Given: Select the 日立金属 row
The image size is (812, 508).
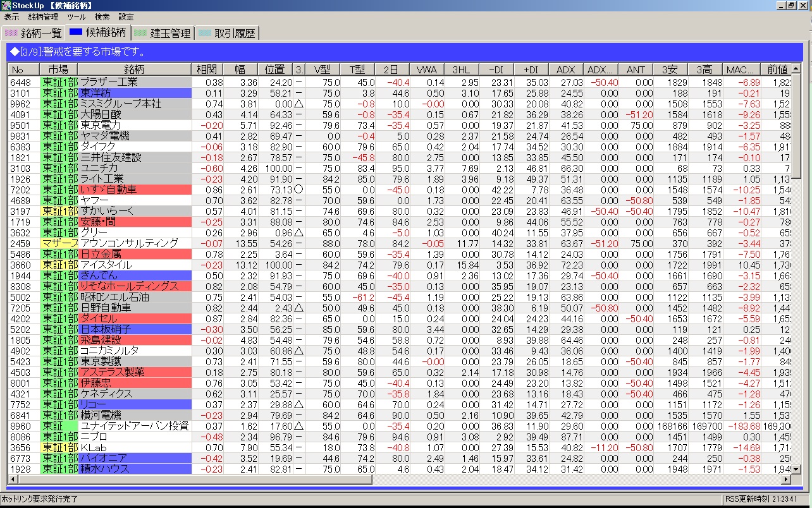Looking at the screenshot, I should pos(400,254).
